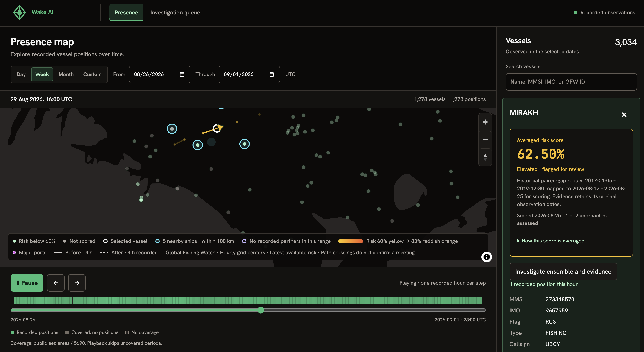Click the No coverage legend entry
The image size is (644, 352).
[142, 332]
